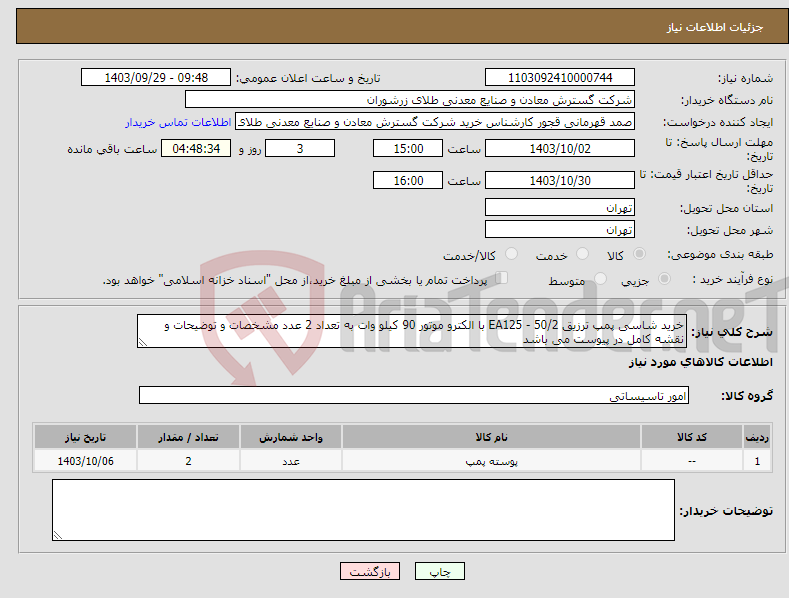The image size is (789, 598).
Task: Click the response deadline date 1403/10/02
Action: (x=560, y=148)
